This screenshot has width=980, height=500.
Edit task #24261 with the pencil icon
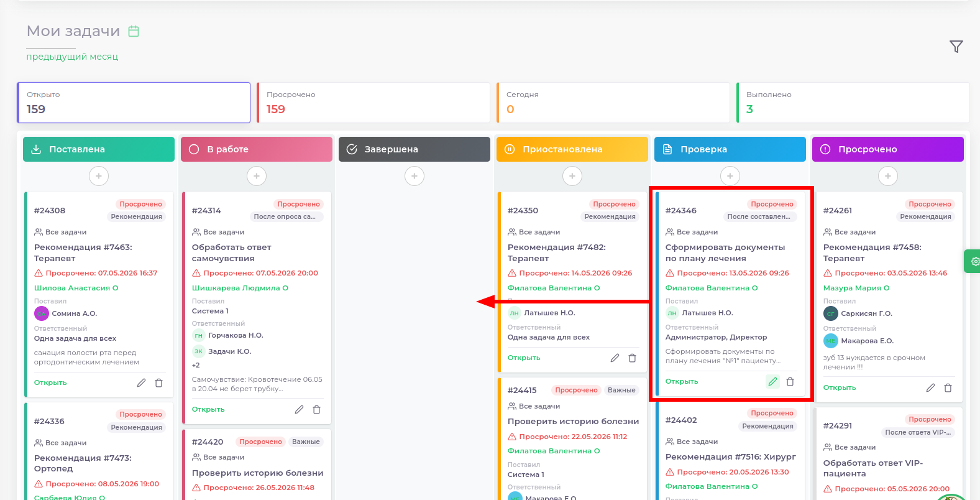(930, 388)
